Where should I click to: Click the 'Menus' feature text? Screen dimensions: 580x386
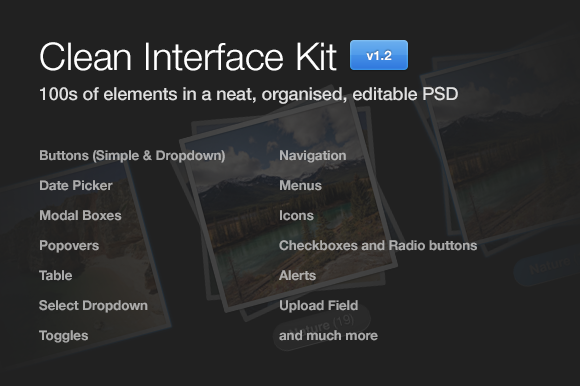point(300,185)
